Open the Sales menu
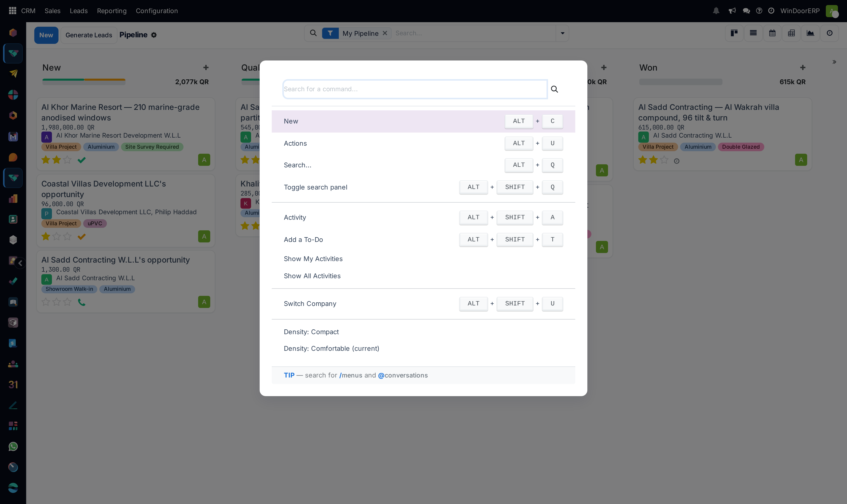Viewport: 847px width, 504px height. tap(52, 11)
